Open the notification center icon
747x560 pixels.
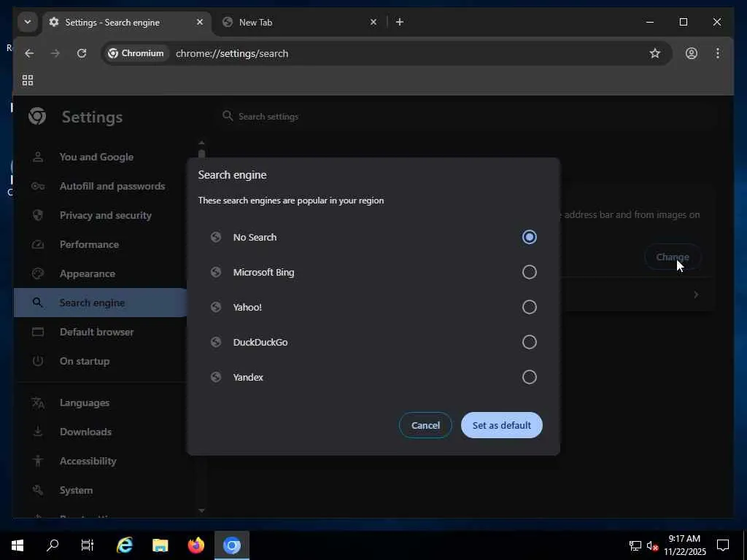click(x=723, y=545)
